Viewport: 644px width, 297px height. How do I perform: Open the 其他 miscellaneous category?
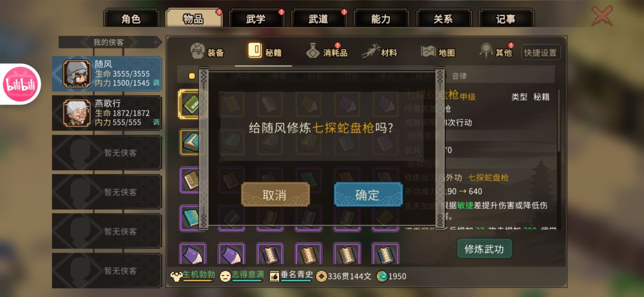[496, 52]
